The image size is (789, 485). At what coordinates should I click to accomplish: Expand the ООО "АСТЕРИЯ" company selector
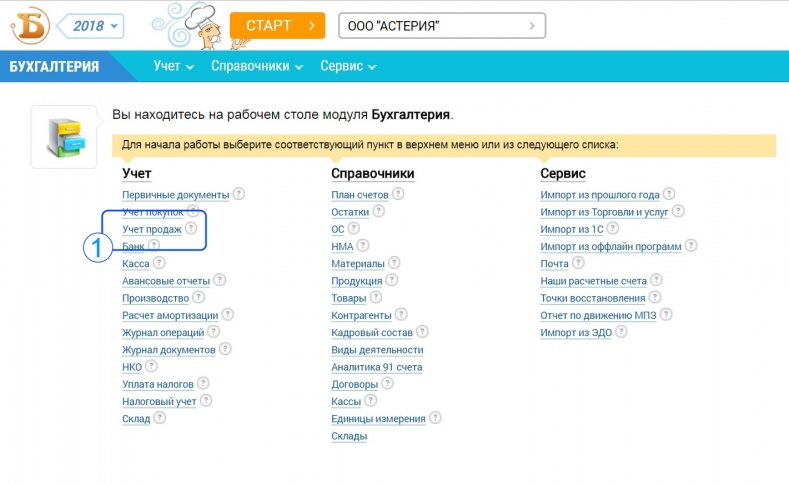coord(442,25)
